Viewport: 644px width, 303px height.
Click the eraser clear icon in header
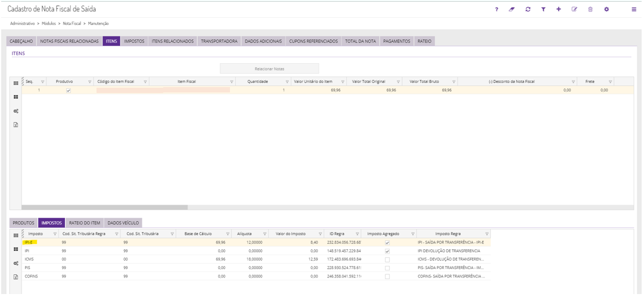click(512, 10)
